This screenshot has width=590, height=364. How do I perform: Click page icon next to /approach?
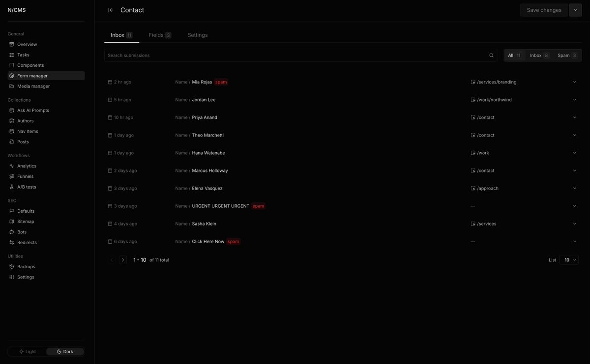pyautogui.click(x=473, y=188)
